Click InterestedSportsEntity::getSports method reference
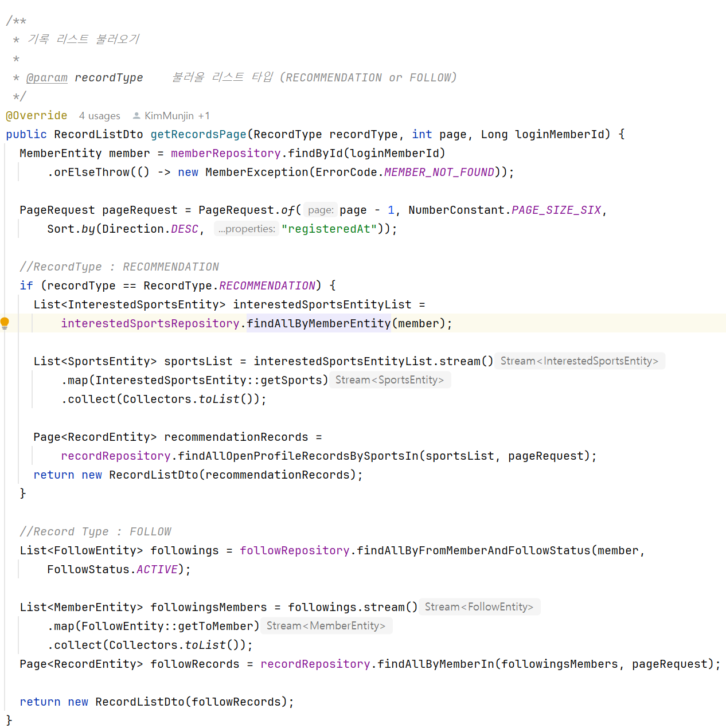This screenshot has height=728, width=726. coord(209,380)
